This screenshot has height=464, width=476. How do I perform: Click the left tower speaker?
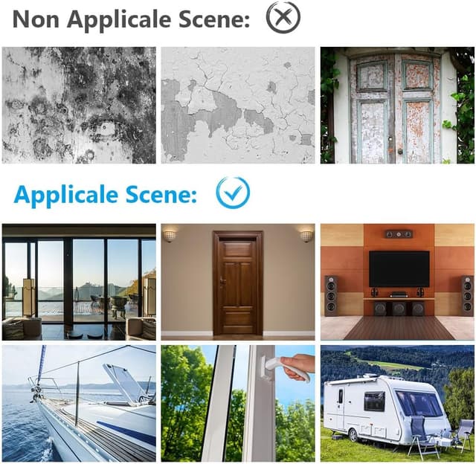point(330,296)
